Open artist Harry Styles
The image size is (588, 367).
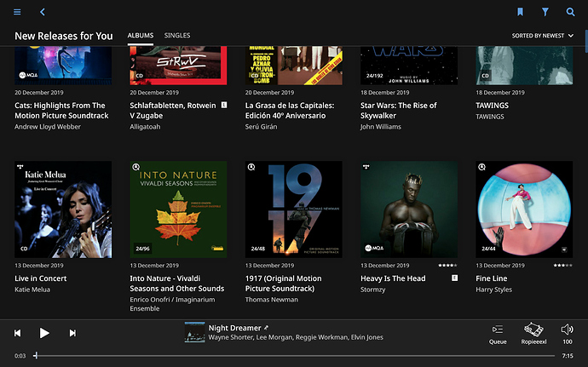pyautogui.click(x=493, y=290)
